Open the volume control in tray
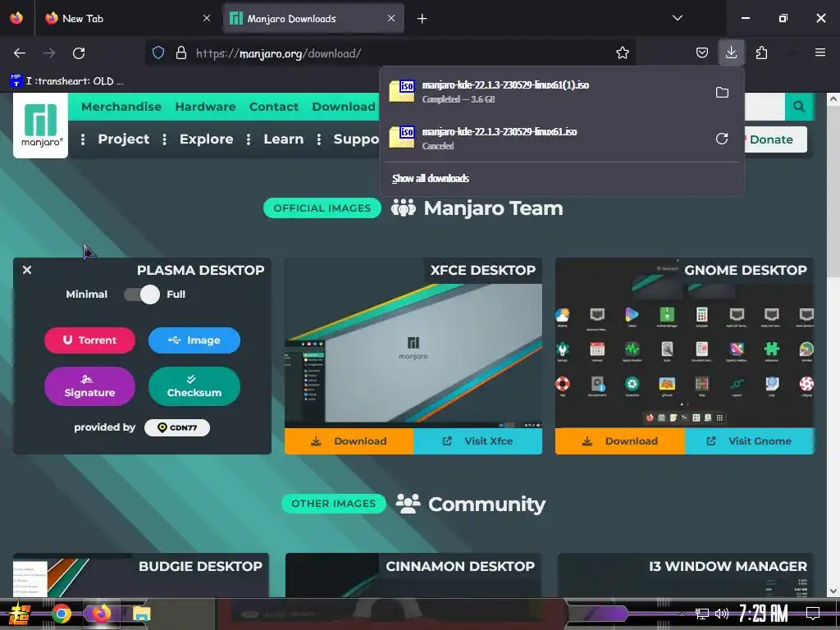Viewport: 840px width, 630px height. (722, 614)
